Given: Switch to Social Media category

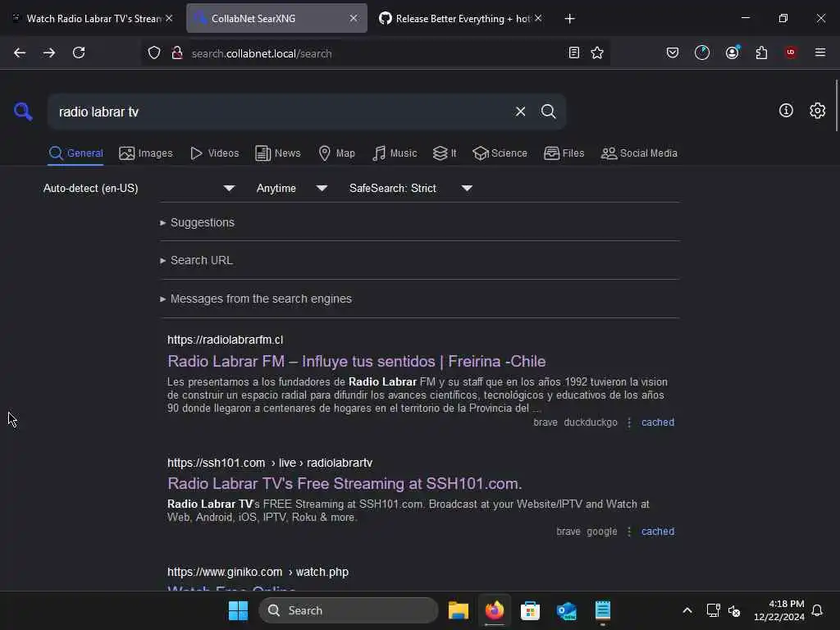Looking at the screenshot, I should pos(639,153).
